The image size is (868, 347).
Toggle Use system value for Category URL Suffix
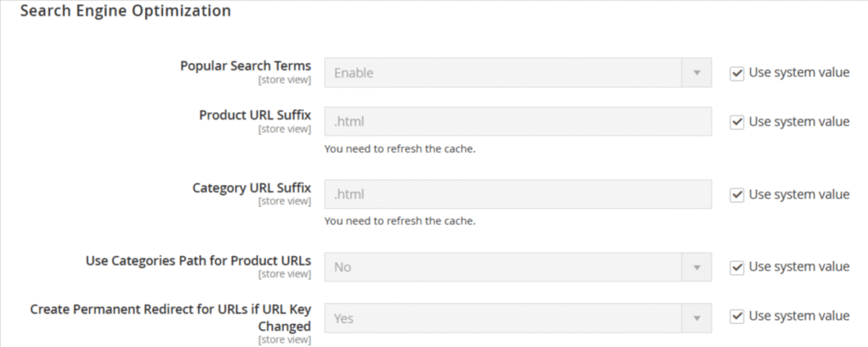coord(737,195)
